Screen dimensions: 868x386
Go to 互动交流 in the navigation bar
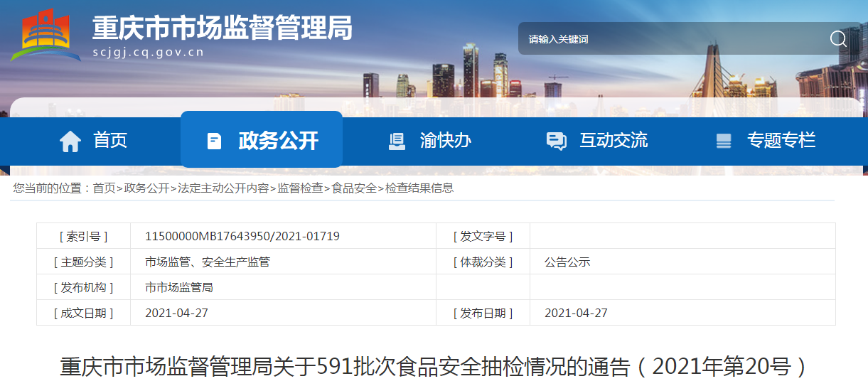coord(614,140)
